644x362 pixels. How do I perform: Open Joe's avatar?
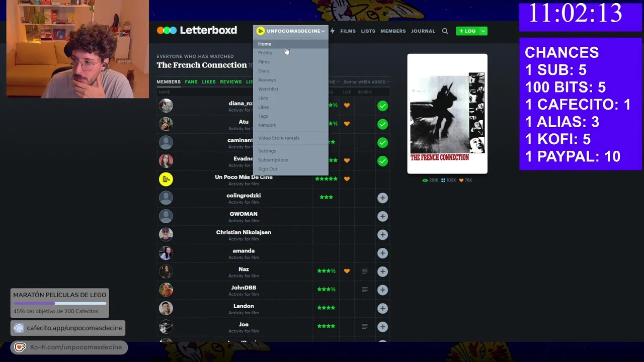[x=166, y=326]
